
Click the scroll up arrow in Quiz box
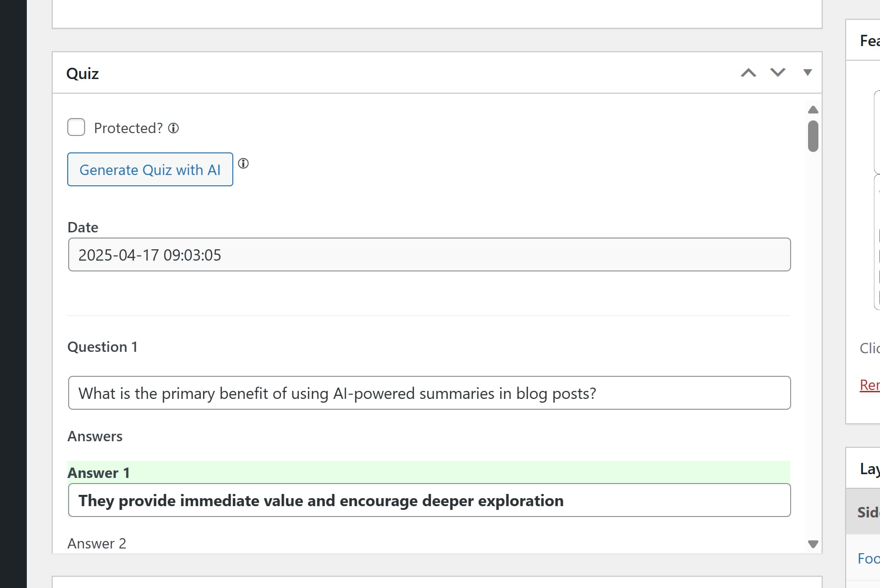point(813,110)
